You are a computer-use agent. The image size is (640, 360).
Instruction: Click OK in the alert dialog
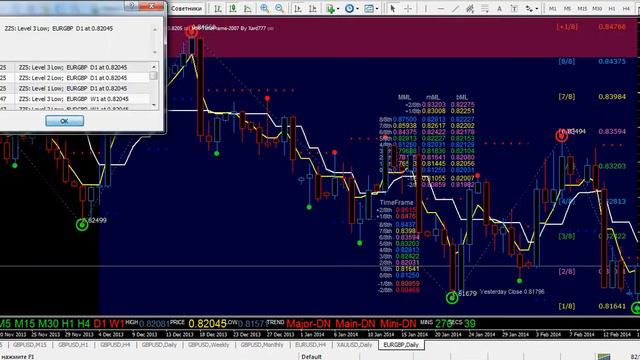tap(64, 121)
